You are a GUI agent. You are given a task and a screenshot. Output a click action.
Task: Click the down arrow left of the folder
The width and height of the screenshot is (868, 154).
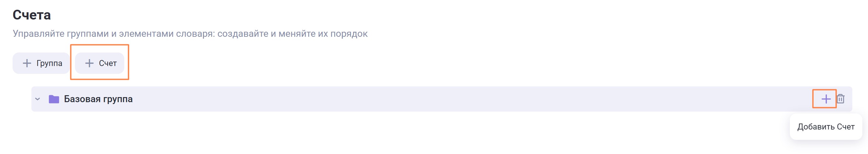click(x=38, y=99)
